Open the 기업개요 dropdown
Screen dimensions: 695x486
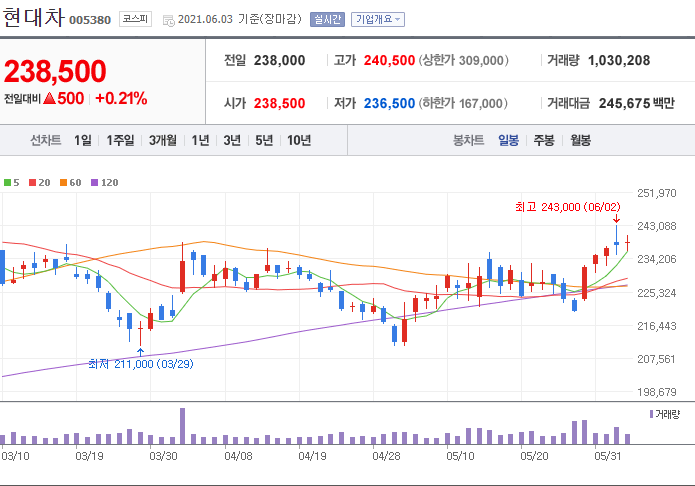pos(378,19)
